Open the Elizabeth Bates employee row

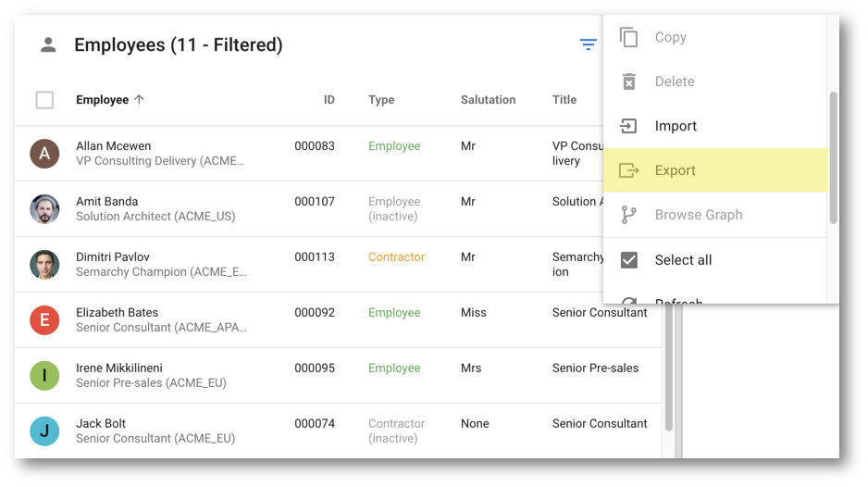pos(339,319)
